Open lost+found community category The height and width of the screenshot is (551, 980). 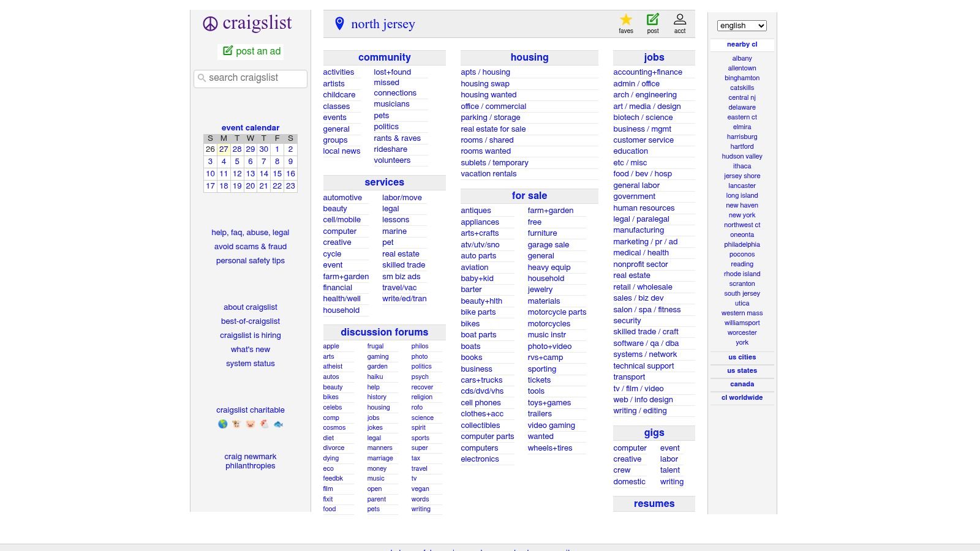coord(392,72)
